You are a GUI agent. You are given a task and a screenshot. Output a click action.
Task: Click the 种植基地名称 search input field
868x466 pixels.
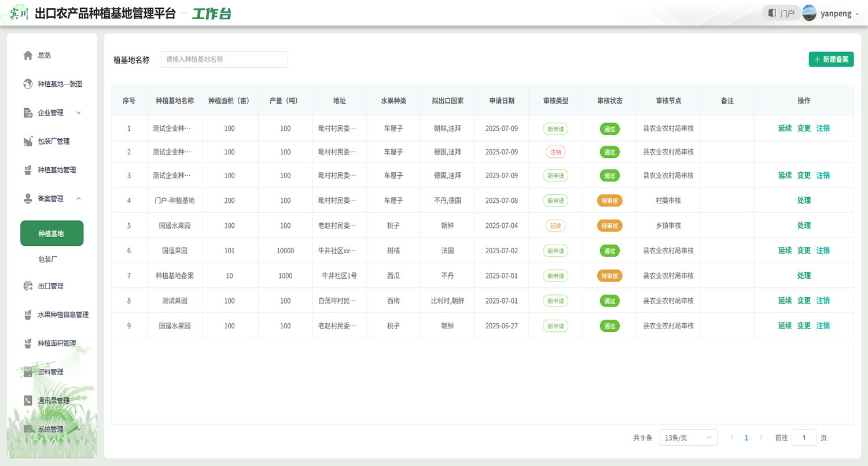tap(224, 60)
